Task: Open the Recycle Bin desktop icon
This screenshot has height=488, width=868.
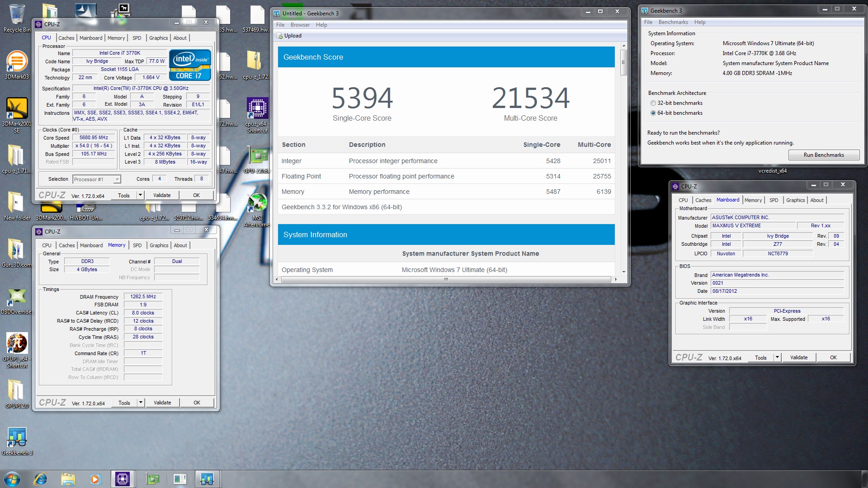Action: pos(17,18)
